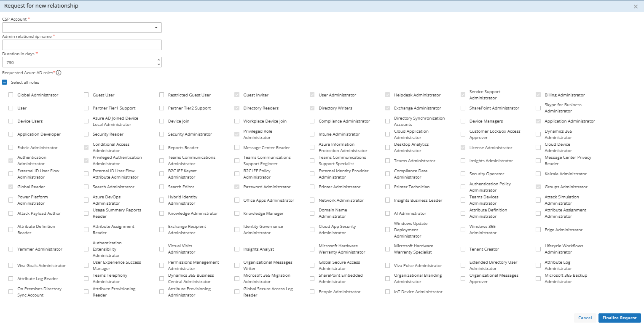The image size is (644, 326).
Task: Check the AI Administrator role
Action: pos(387,213)
